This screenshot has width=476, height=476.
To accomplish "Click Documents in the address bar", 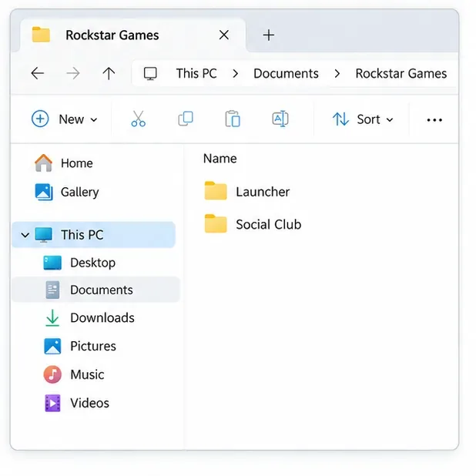I will coord(286,73).
